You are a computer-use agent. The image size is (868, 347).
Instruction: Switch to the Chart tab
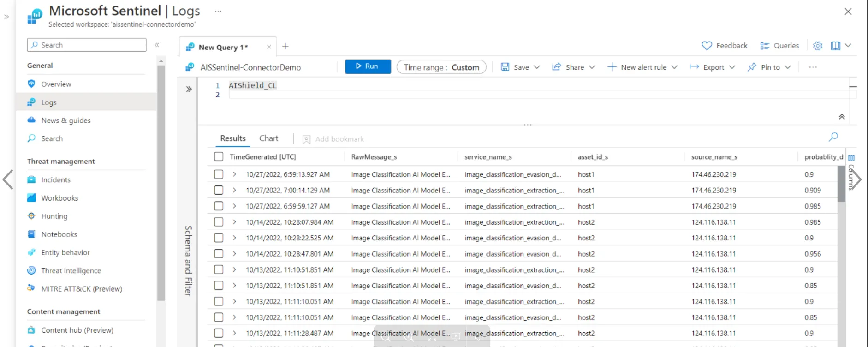point(269,138)
